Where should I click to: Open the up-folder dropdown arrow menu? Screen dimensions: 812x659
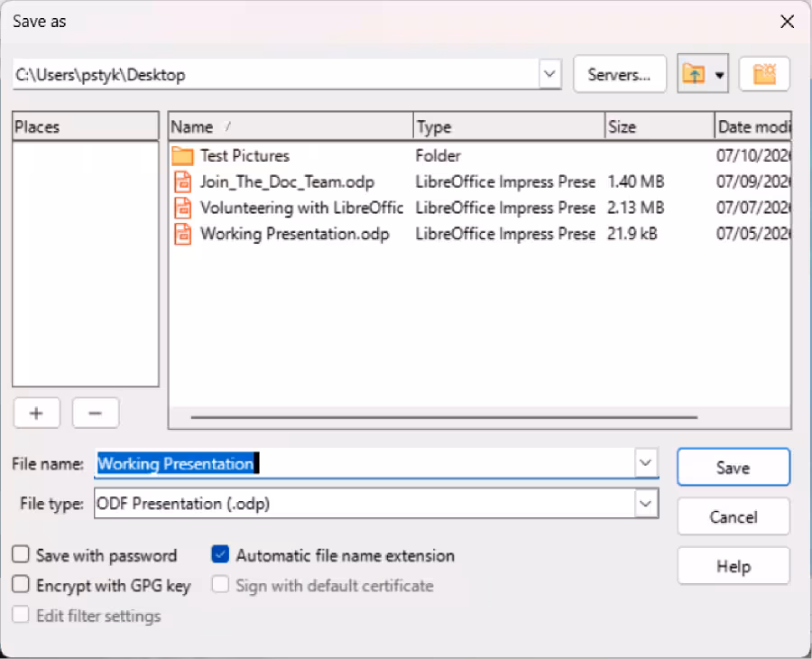719,75
